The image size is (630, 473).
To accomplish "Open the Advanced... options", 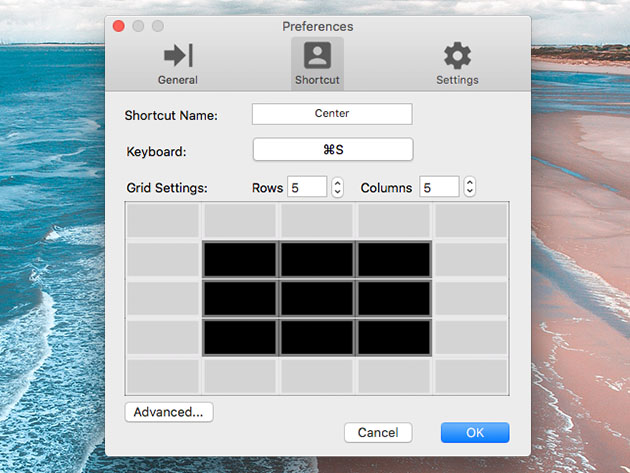I will [x=169, y=412].
